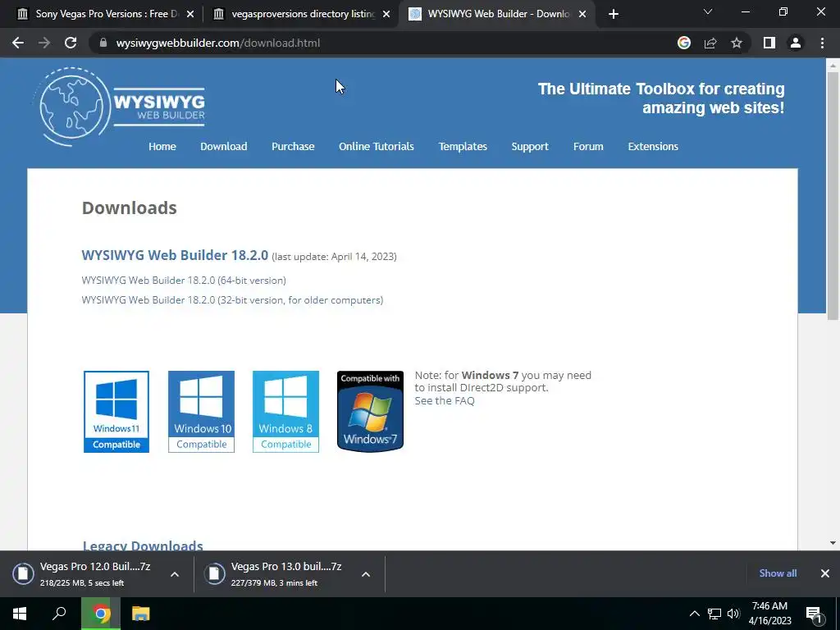Show all downloads
Image resolution: width=840 pixels, height=630 pixels.
pyautogui.click(x=778, y=573)
